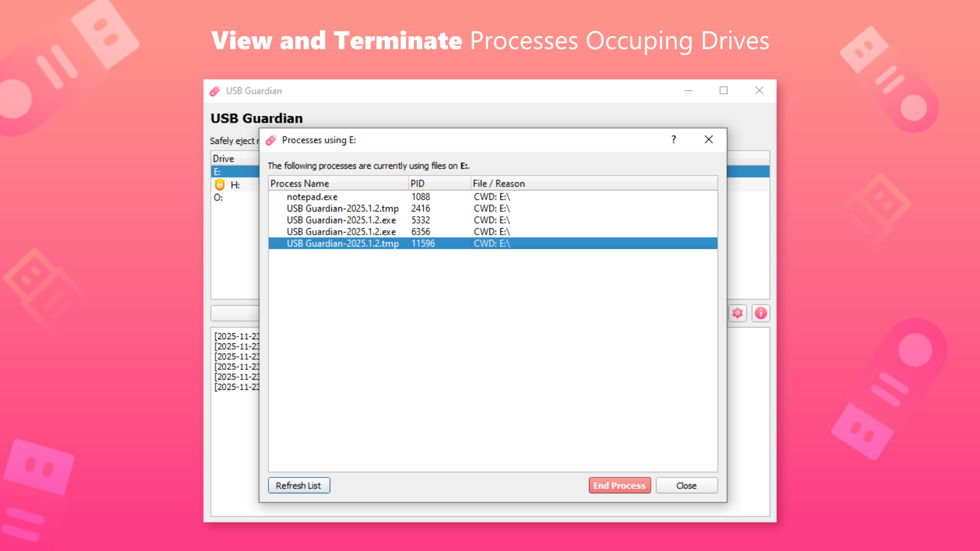Viewport: 980px width, 551px height.
Task: Click the USB Guardian icon in the main title bar
Action: [x=215, y=90]
